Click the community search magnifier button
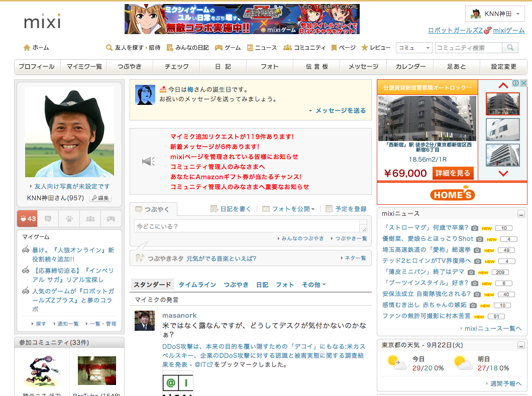The width and height of the screenshot is (532, 396). point(510,48)
